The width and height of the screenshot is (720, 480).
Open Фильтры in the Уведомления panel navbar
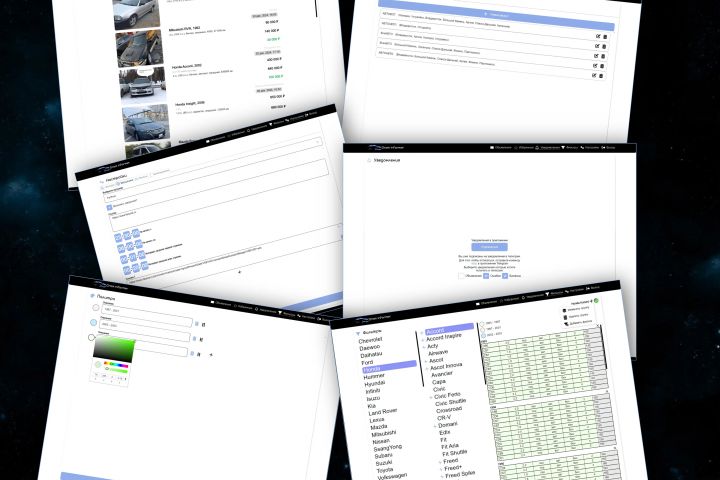(570, 147)
